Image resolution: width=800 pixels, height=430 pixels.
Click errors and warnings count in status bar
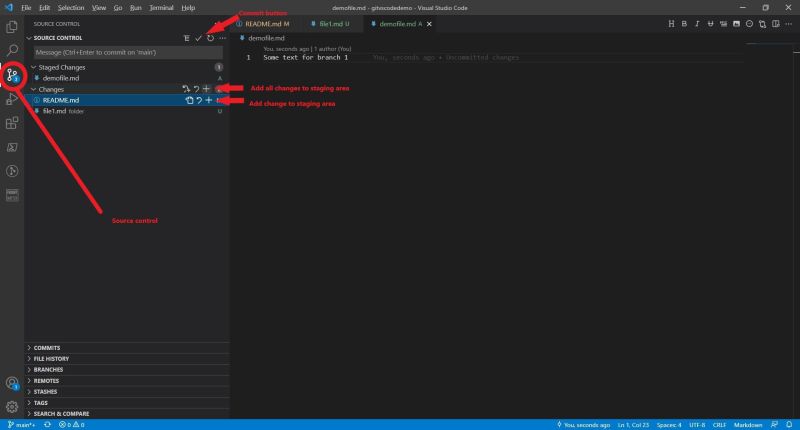(71, 424)
